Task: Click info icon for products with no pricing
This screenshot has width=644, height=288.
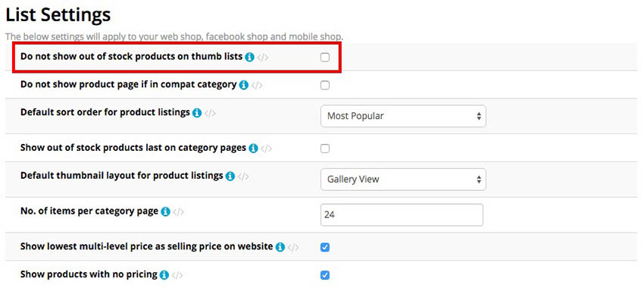Action: coord(164,274)
